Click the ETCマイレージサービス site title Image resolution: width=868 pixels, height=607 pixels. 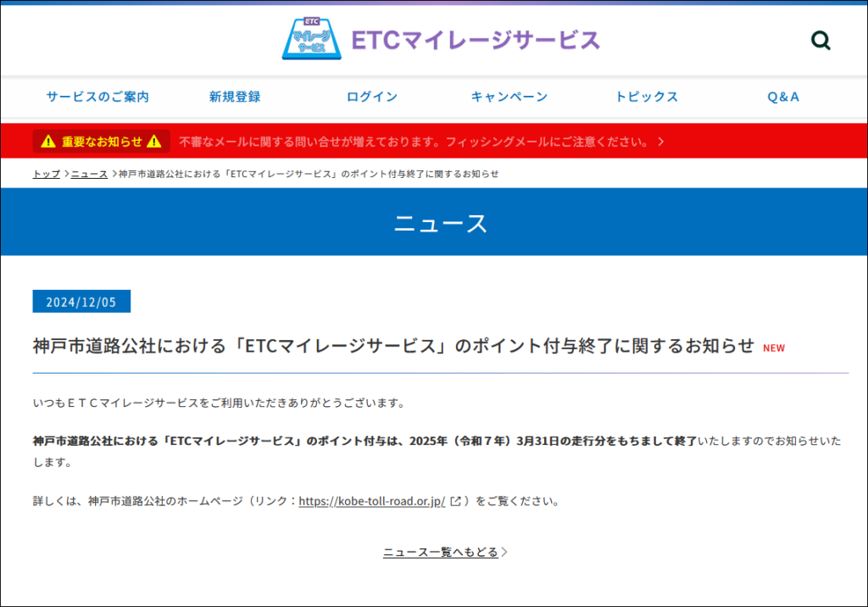tap(476, 40)
